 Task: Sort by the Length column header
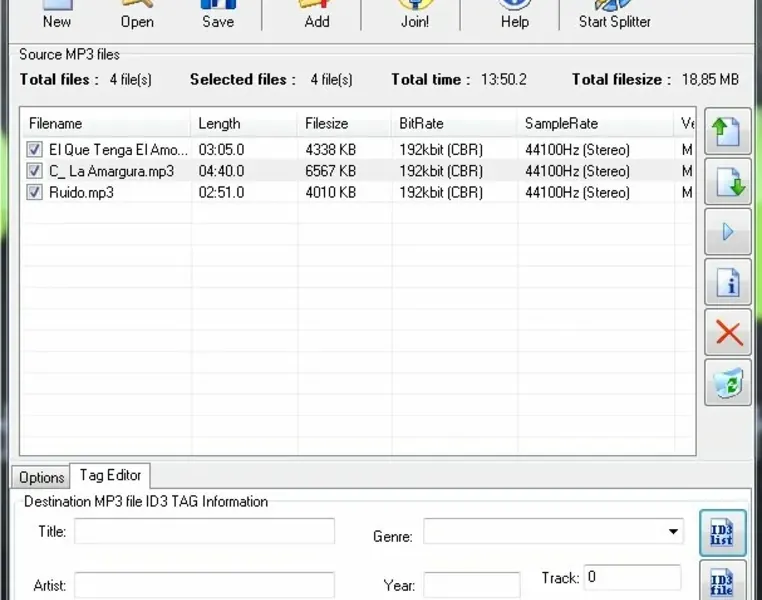click(244, 123)
